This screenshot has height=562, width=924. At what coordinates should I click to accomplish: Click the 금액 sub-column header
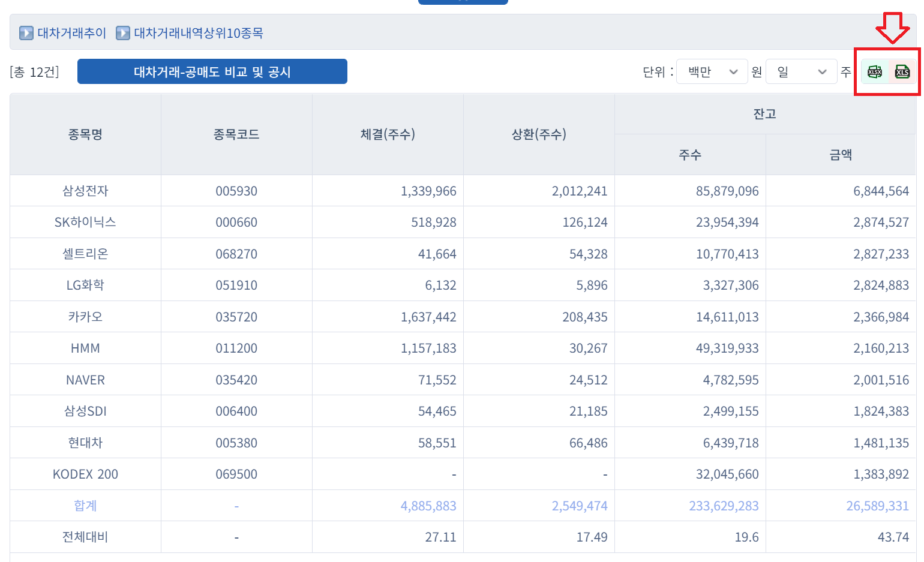(x=841, y=155)
